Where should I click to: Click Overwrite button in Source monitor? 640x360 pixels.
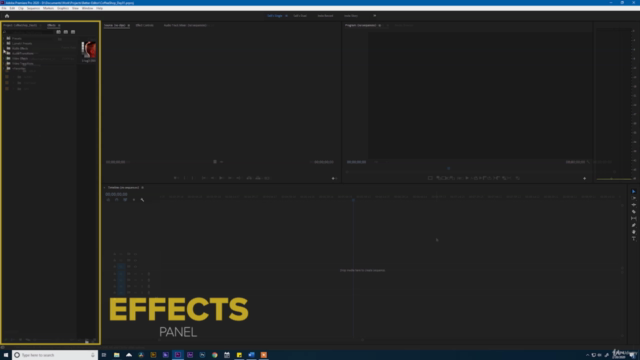tap(258, 178)
